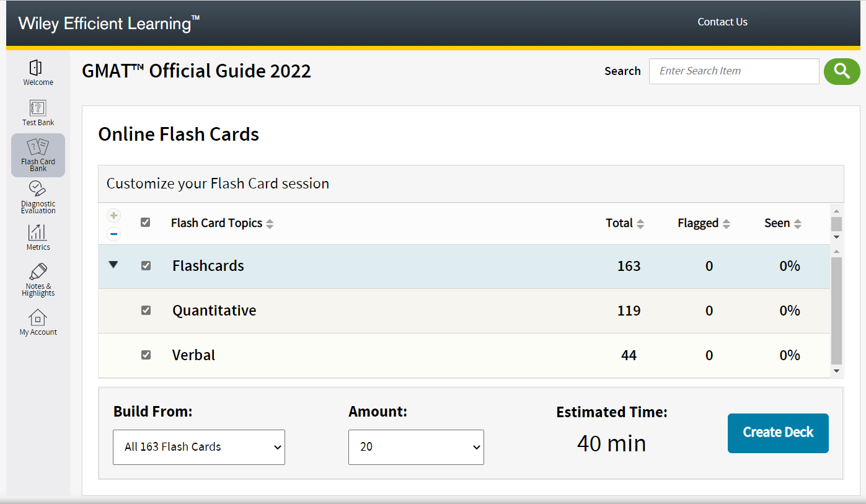View the Metrics page
This screenshot has height=504, width=866.
[37, 237]
